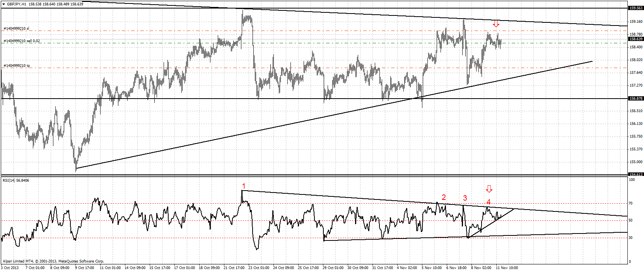The width and height of the screenshot is (644, 271).
Task: Click the OHLC values 158.538 158.640 158.489 158.639
Action: [x=56, y=4]
